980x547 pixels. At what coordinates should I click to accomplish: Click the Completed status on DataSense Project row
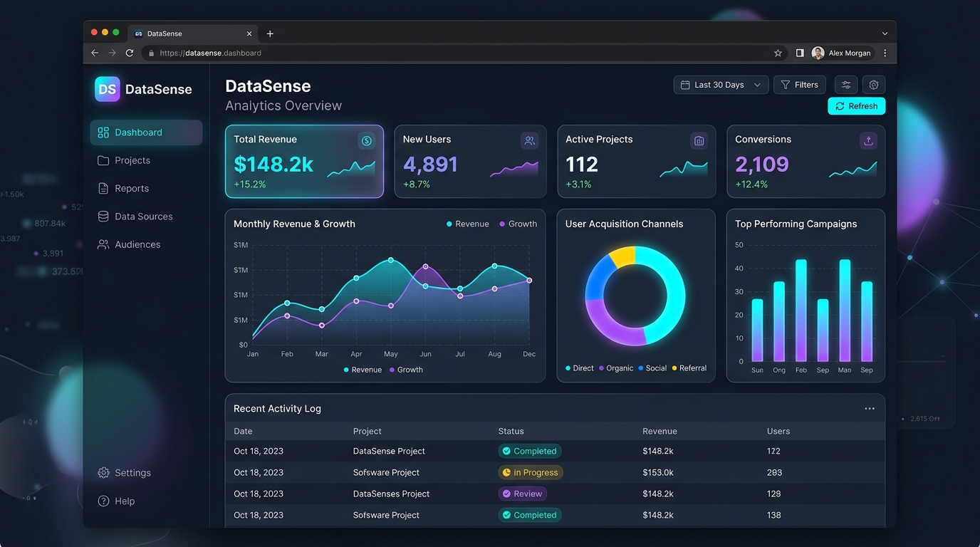[530, 451]
